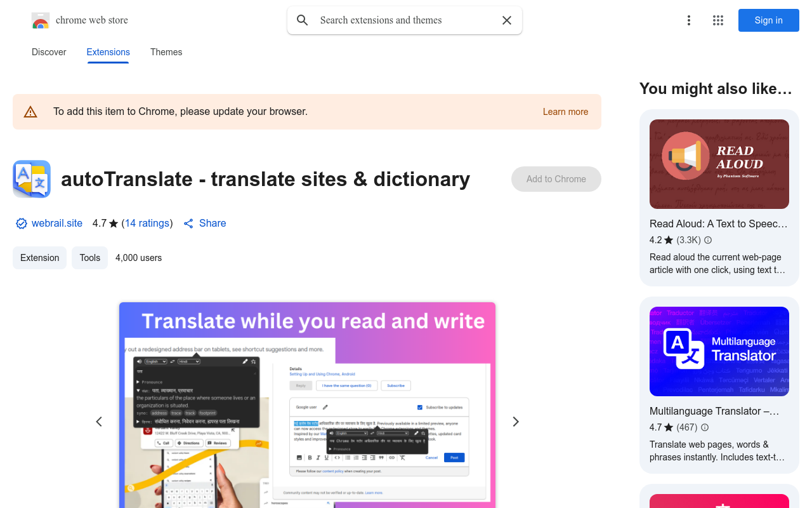Open the Multilanguage Translator thumbnail

pos(719,352)
